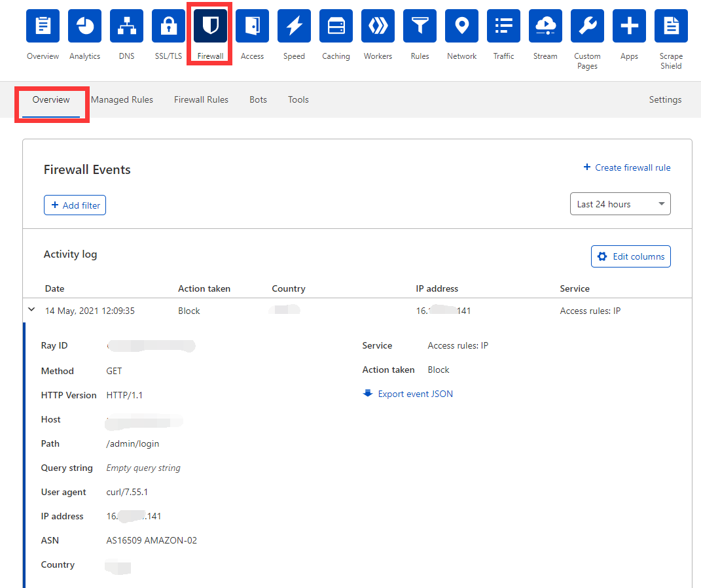Open the DNS section icon
The height and width of the screenshot is (588, 701).
(x=126, y=26)
